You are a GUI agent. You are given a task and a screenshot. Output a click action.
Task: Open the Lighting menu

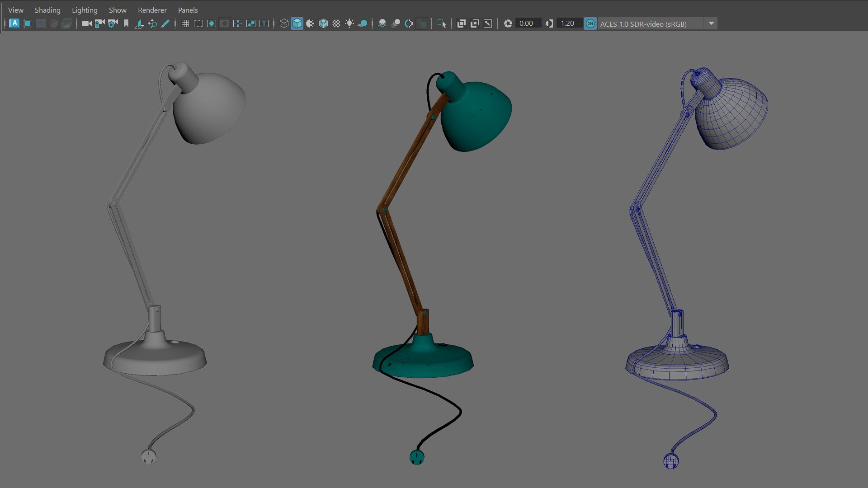[x=85, y=10]
